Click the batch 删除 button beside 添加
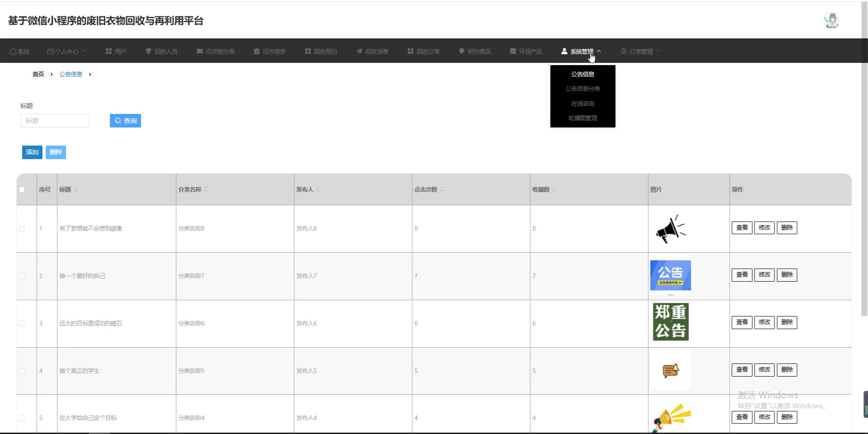 56,152
